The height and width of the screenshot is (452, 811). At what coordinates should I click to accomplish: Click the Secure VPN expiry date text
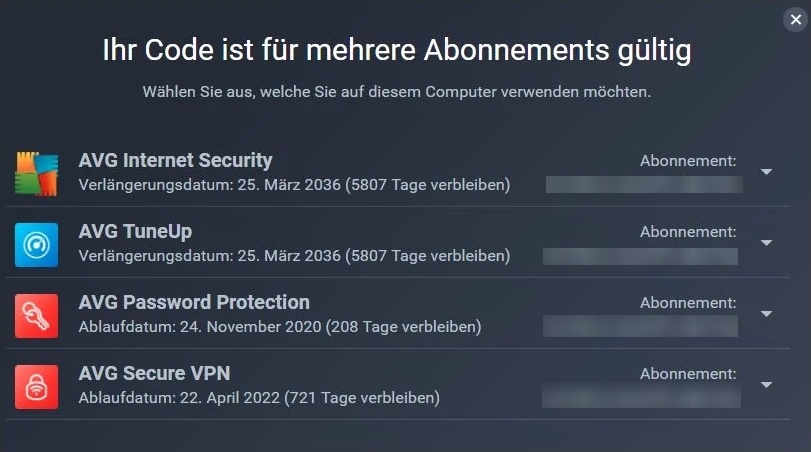point(259,398)
